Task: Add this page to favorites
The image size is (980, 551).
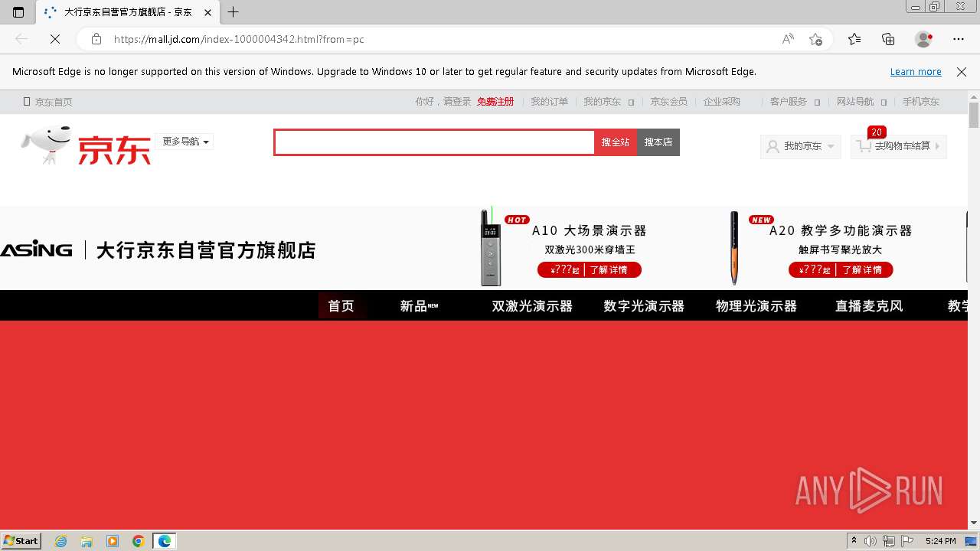Action: coord(815,39)
